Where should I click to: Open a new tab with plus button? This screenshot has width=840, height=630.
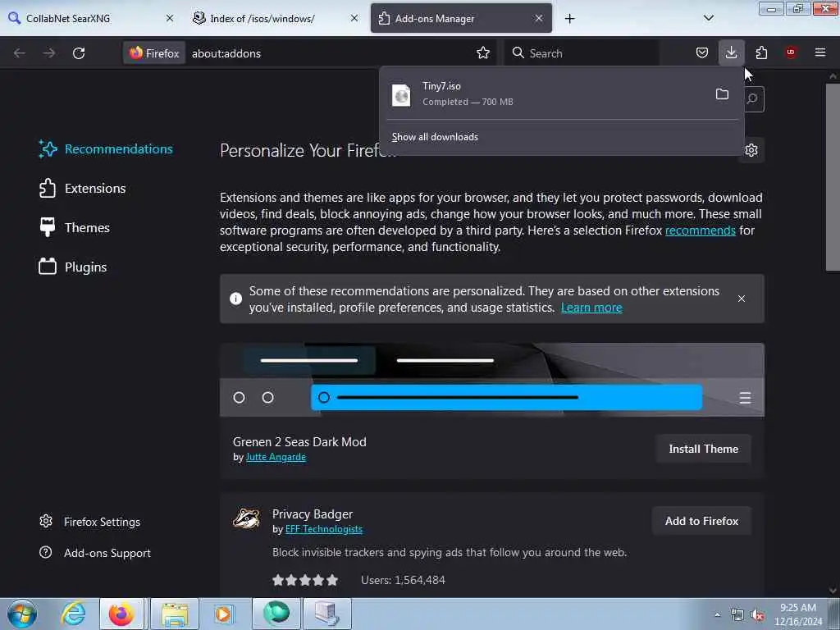(569, 19)
